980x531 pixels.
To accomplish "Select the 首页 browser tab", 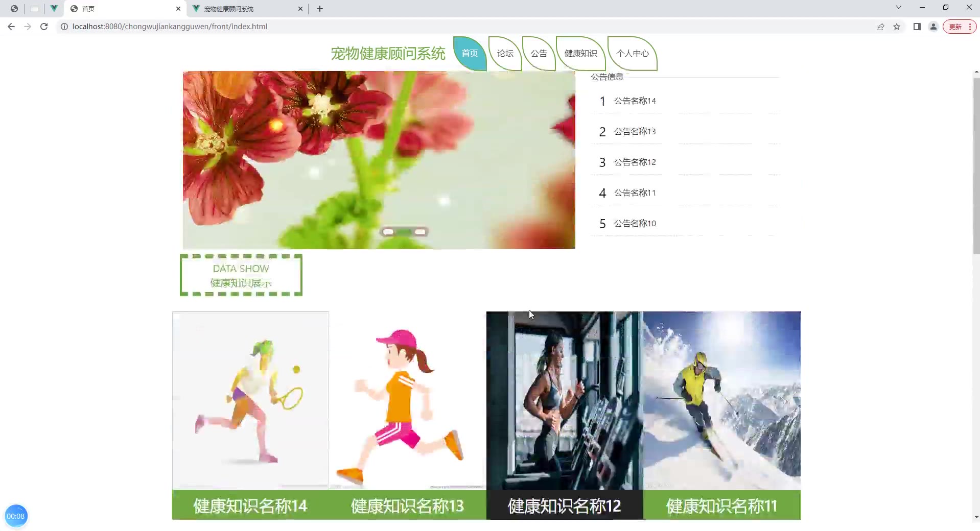I will [125, 9].
